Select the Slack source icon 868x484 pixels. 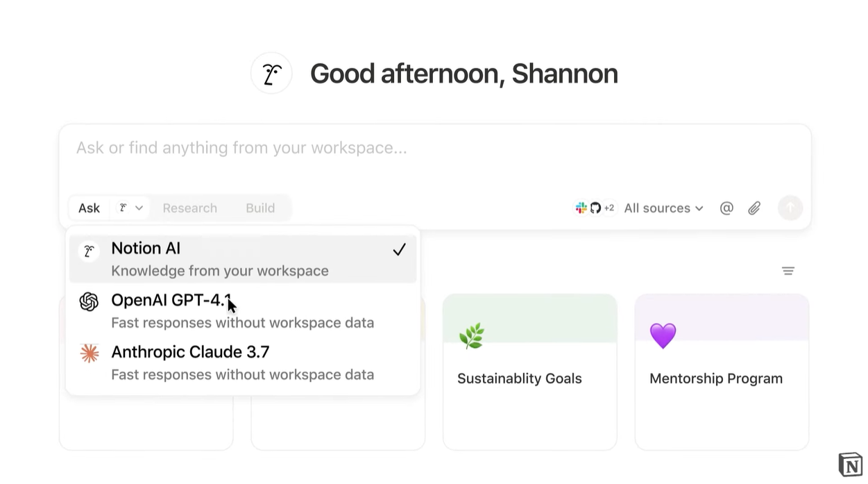click(x=581, y=208)
